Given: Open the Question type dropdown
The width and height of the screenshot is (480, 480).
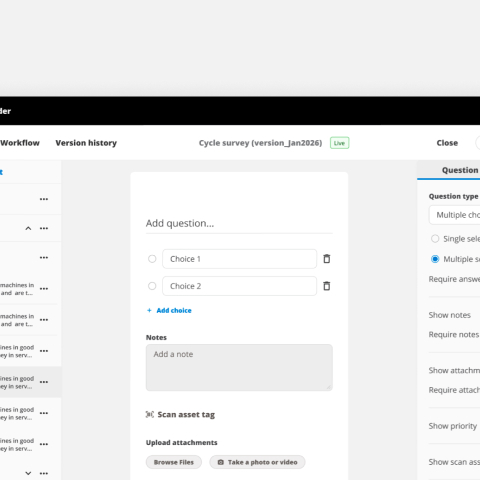Looking at the screenshot, I should [455, 215].
